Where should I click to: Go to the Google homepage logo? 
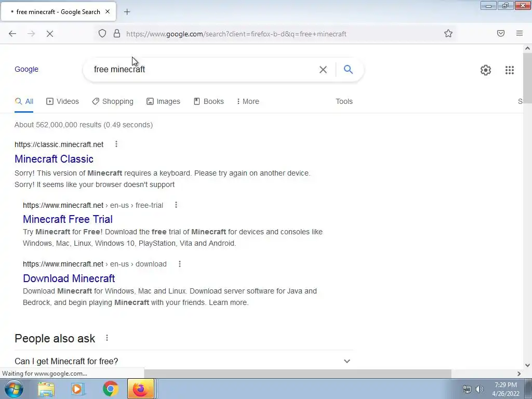pyautogui.click(x=26, y=69)
